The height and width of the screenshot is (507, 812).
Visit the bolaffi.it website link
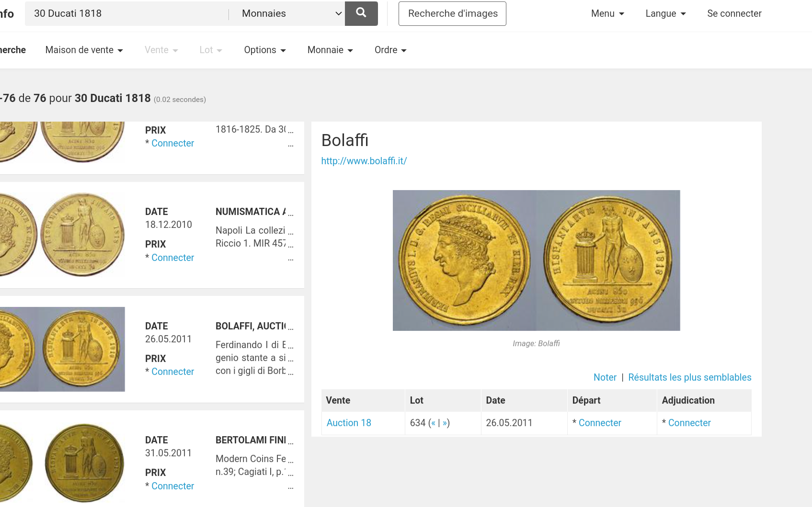[364, 161]
